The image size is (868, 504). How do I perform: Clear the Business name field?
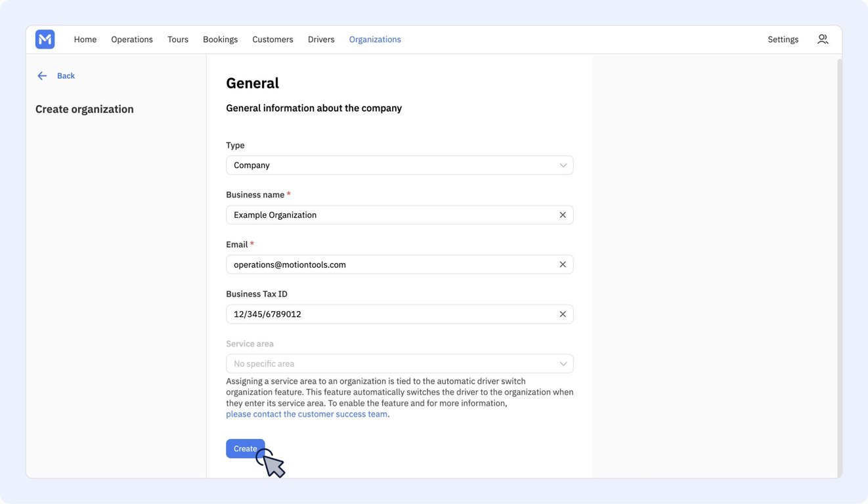(563, 215)
